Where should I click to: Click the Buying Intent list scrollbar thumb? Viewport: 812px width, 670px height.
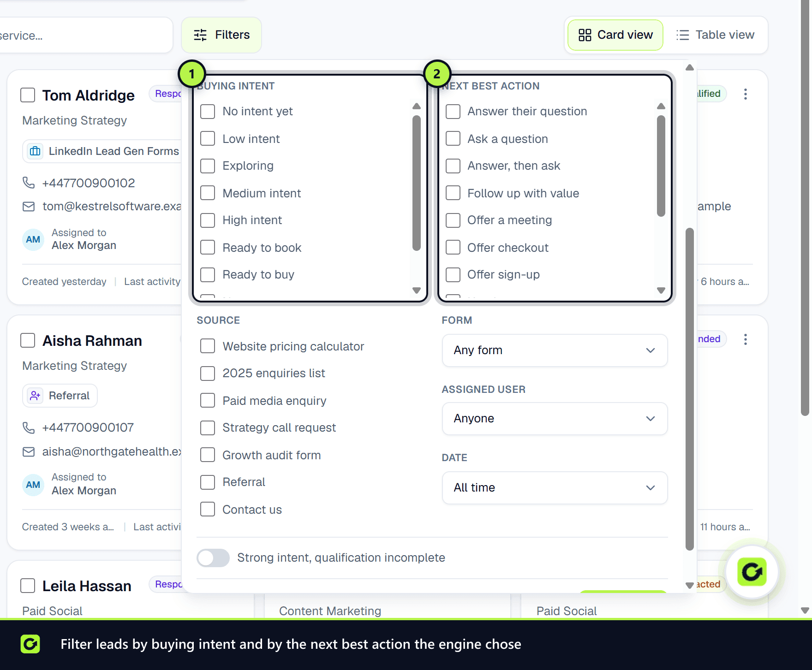tap(417, 183)
